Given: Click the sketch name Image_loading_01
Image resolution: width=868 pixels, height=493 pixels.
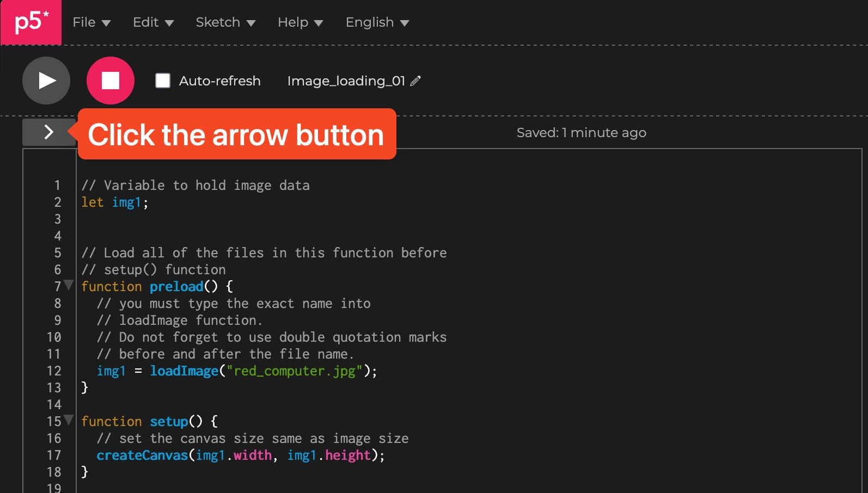Looking at the screenshot, I should click(x=346, y=81).
